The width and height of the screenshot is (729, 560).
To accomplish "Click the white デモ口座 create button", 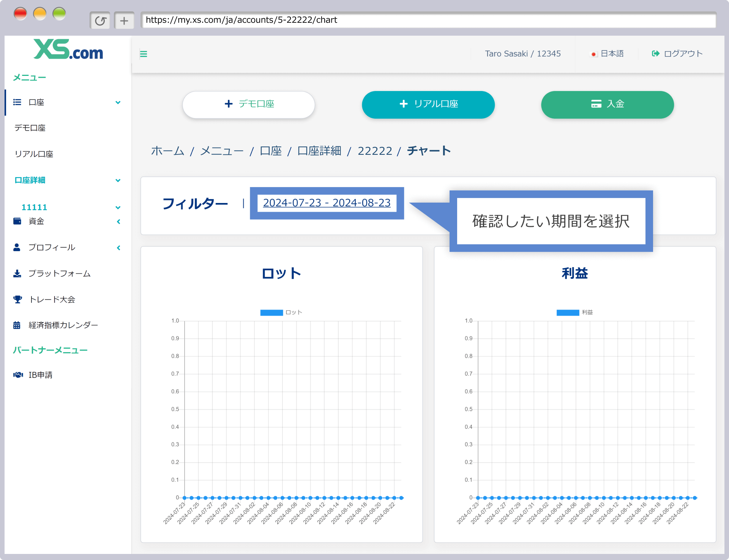I will click(249, 104).
